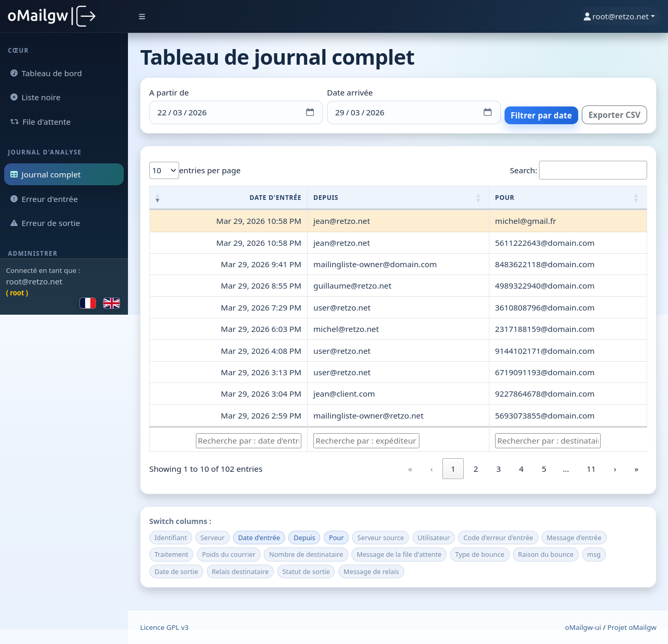Select the Tableau de bord dashboard icon
The width and height of the screenshot is (668, 644).
click(x=14, y=73)
